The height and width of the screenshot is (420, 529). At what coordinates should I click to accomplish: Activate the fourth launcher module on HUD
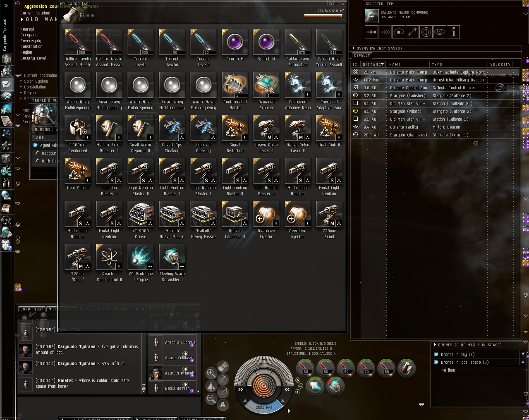(366, 368)
